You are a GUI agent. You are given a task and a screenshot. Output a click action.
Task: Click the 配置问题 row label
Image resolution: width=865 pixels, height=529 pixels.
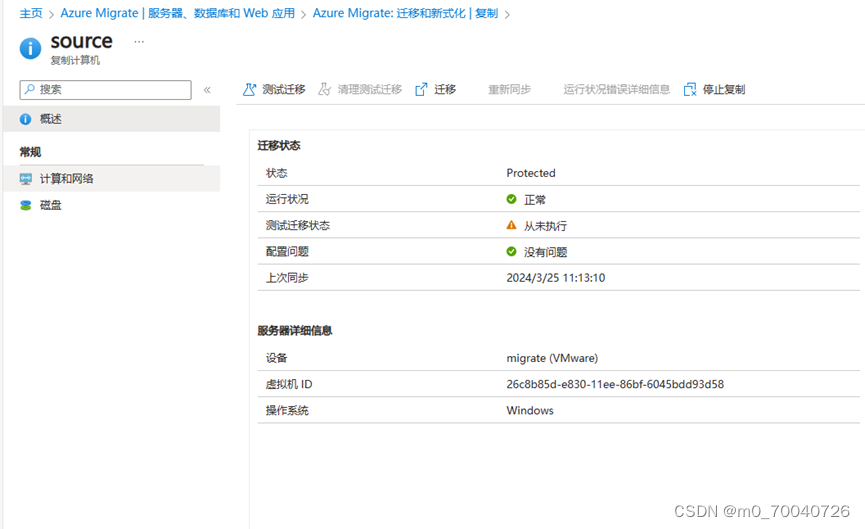[x=287, y=252]
